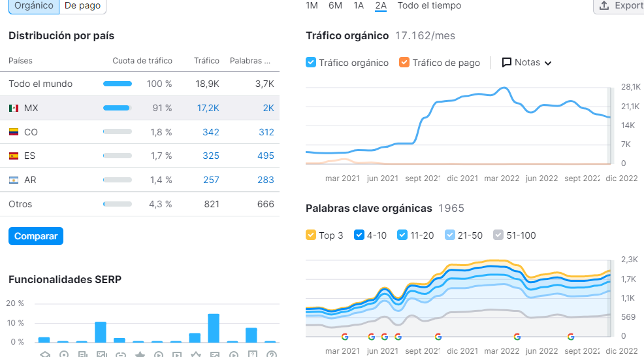Click the Palabras ... column header
The width and height of the screenshot is (644, 357).
click(250, 61)
